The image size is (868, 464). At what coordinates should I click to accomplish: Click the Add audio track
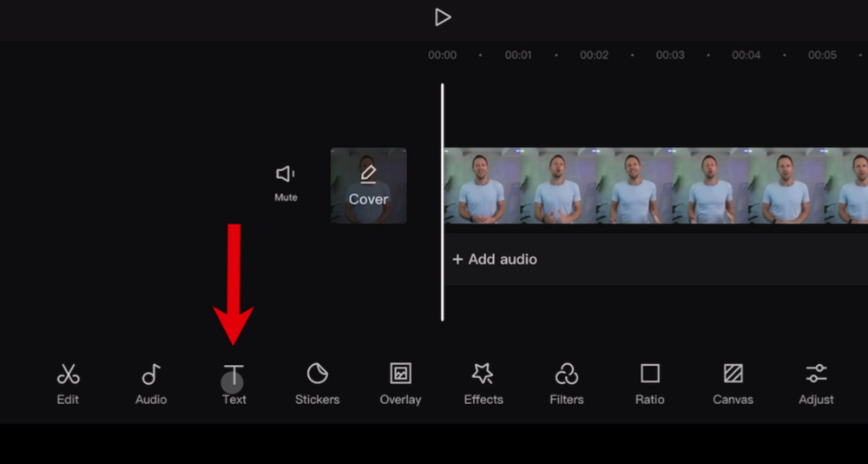click(495, 259)
